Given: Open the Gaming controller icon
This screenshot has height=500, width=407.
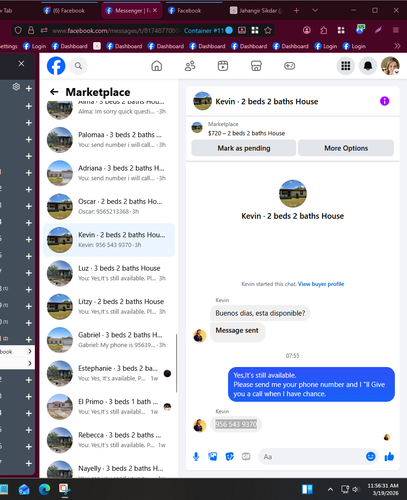Looking at the screenshot, I should [289, 66].
